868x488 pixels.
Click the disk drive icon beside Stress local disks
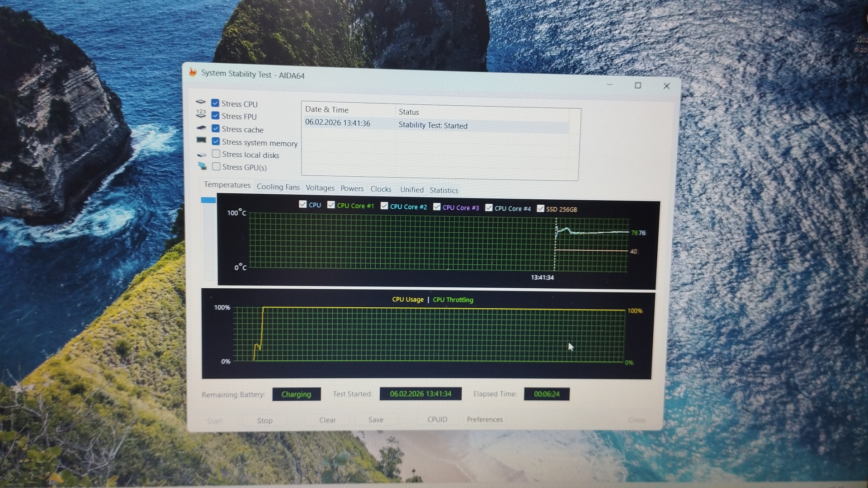coord(202,155)
